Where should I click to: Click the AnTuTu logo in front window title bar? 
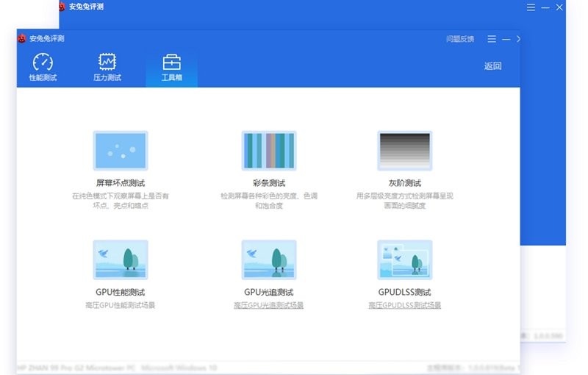click(22, 38)
